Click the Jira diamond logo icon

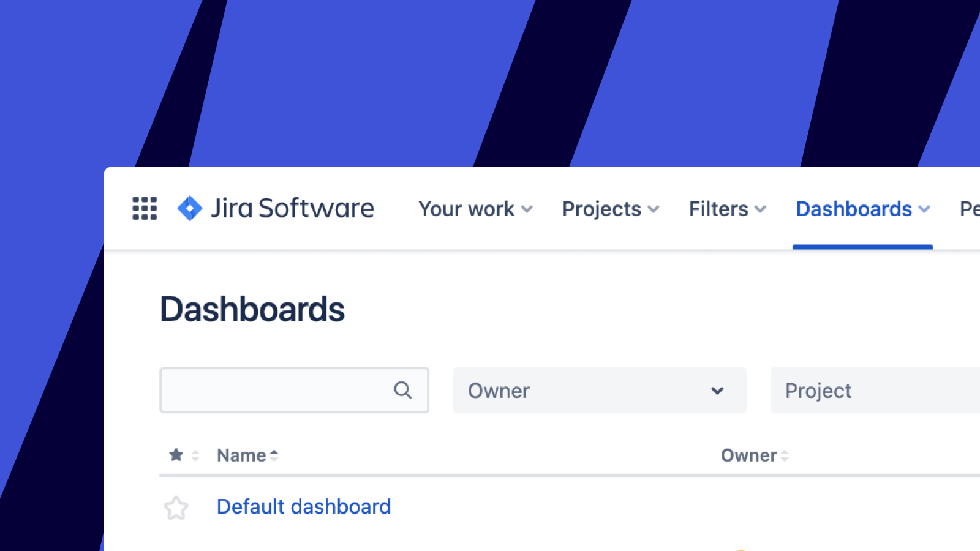pos(189,208)
